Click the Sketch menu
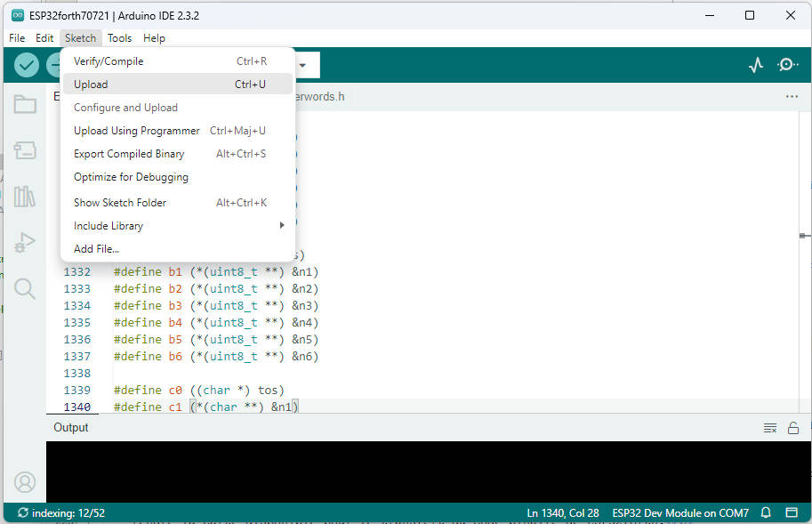The width and height of the screenshot is (812, 524). click(x=80, y=37)
